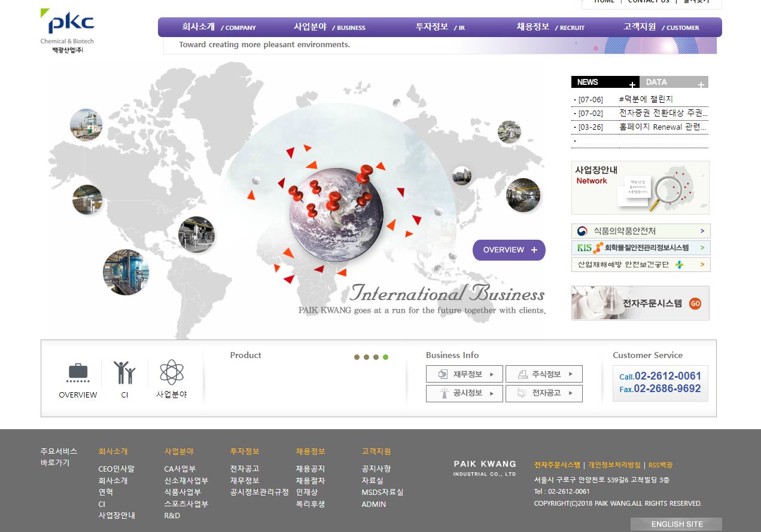Open the footer 연혁 link

coord(106,493)
